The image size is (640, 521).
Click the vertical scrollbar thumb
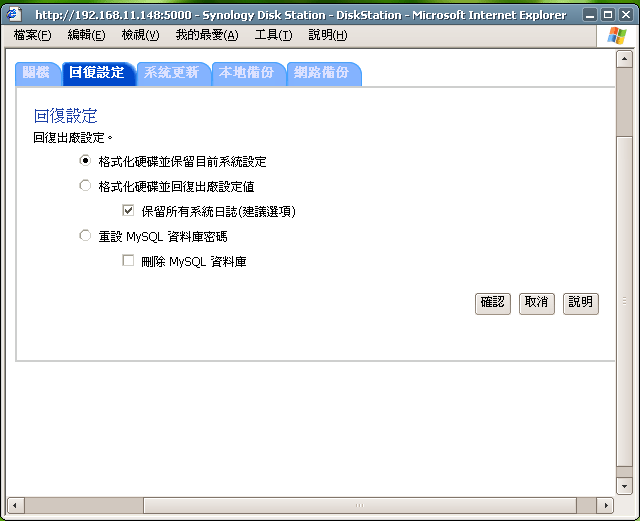[x=624, y=301]
